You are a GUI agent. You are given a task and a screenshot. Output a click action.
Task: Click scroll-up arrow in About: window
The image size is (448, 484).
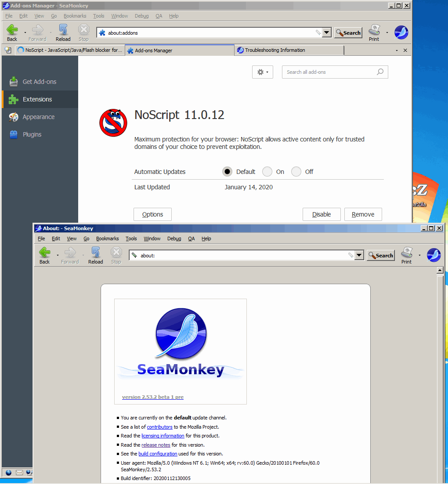(x=440, y=271)
